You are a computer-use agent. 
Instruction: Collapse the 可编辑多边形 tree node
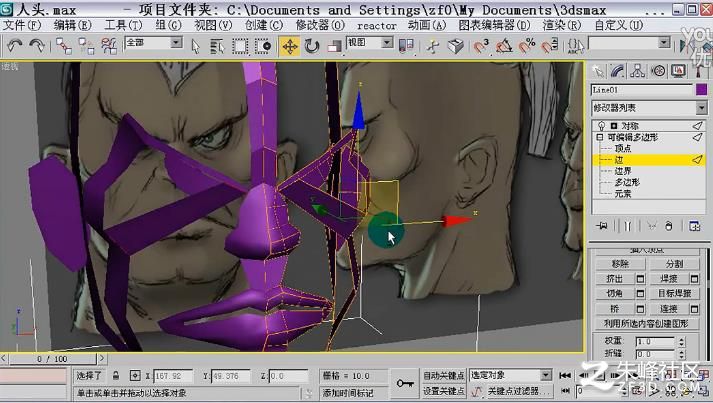(x=600, y=137)
